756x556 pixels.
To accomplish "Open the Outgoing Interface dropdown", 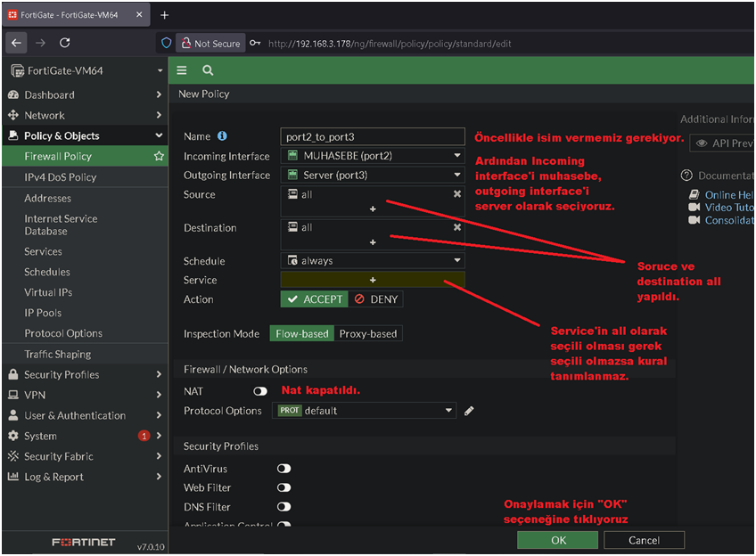I will 373,175.
